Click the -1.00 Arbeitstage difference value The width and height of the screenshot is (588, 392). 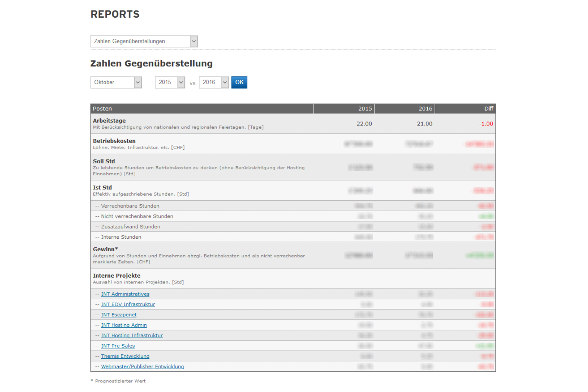486,124
